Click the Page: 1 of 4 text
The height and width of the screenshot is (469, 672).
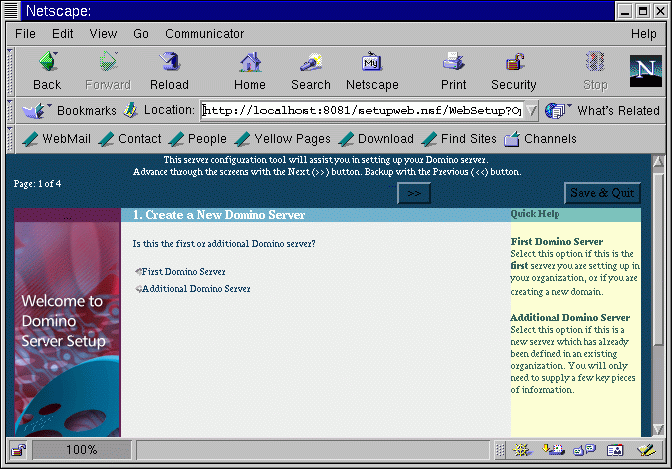point(37,184)
